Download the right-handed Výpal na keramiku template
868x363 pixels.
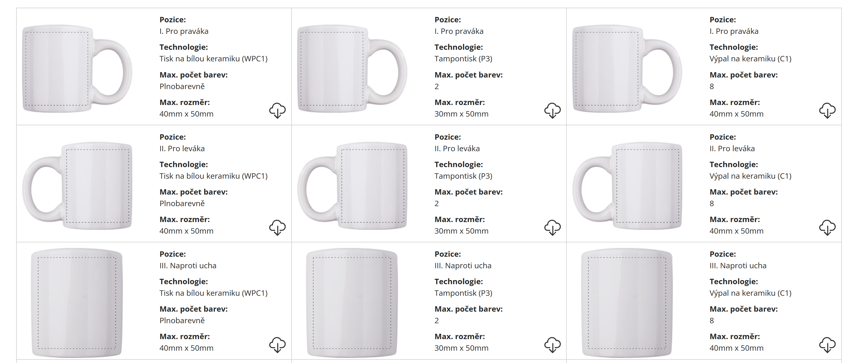tap(827, 110)
